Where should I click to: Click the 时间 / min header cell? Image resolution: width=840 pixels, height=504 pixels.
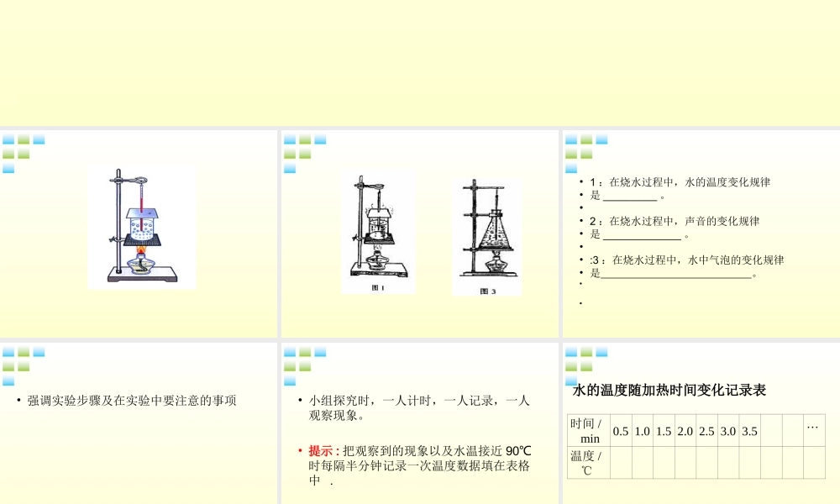[589, 430]
